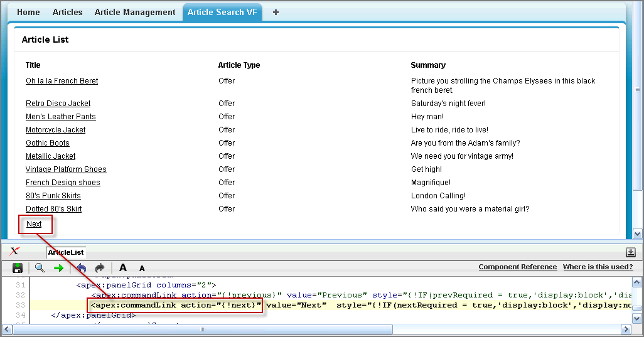Increase editor font size with large A
Image resolution: width=644 pixels, height=337 pixels.
pos(123,267)
